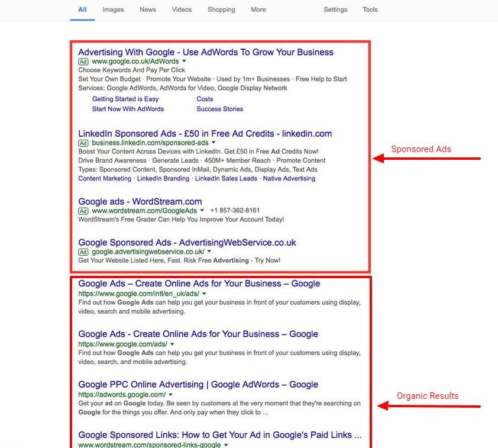The height and width of the screenshot is (448, 498).
Task: Select the All search tab
Action: click(x=82, y=9)
